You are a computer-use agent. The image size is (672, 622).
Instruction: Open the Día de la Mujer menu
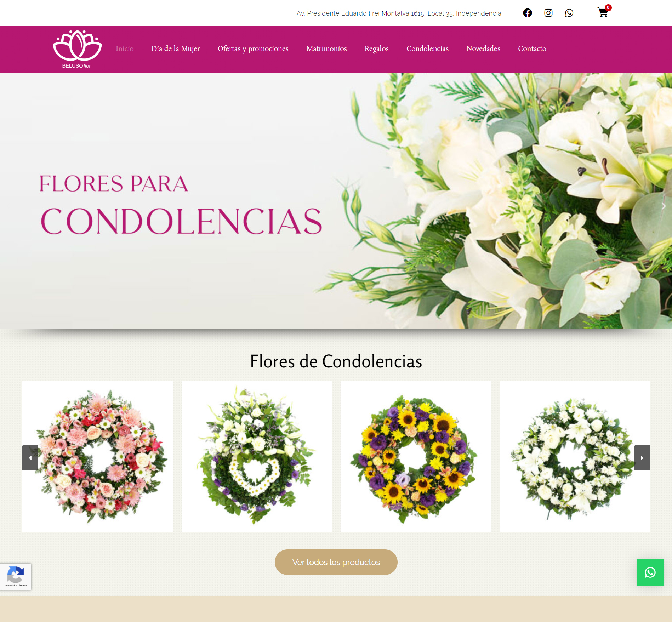pyautogui.click(x=176, y=48)
